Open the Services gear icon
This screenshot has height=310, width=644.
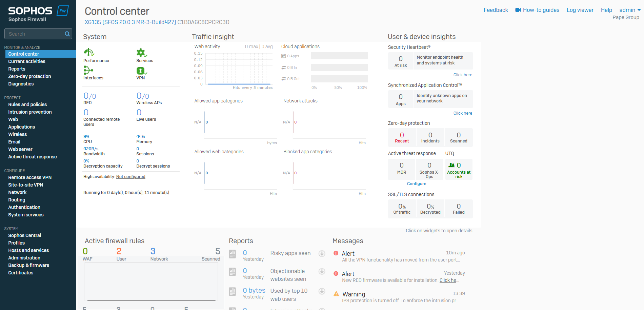(141, 53)
